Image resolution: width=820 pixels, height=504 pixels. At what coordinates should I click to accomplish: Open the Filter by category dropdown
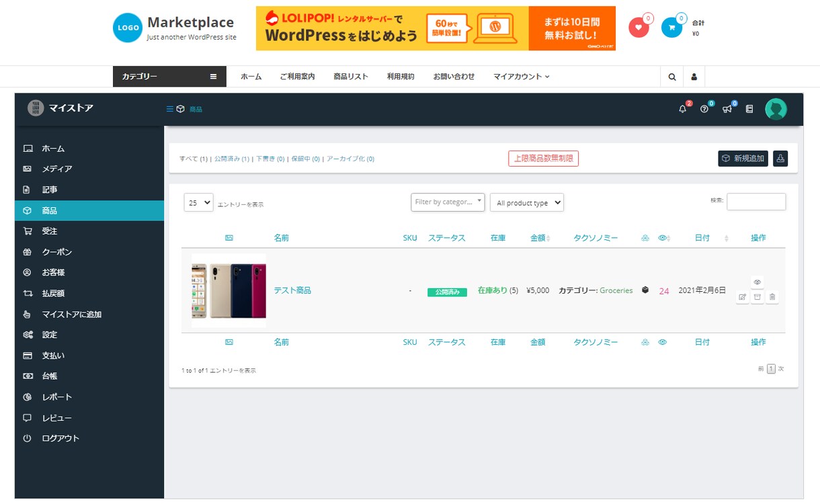[448, 202]
